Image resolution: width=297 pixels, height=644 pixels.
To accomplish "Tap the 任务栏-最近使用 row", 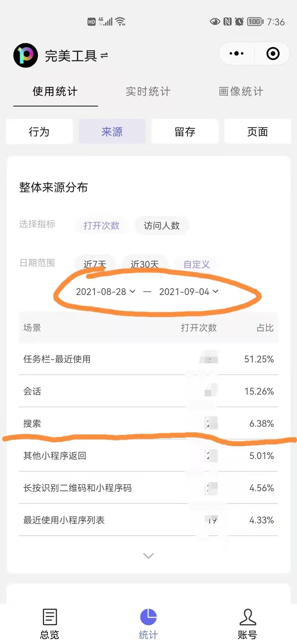I will tap(148, 359).
